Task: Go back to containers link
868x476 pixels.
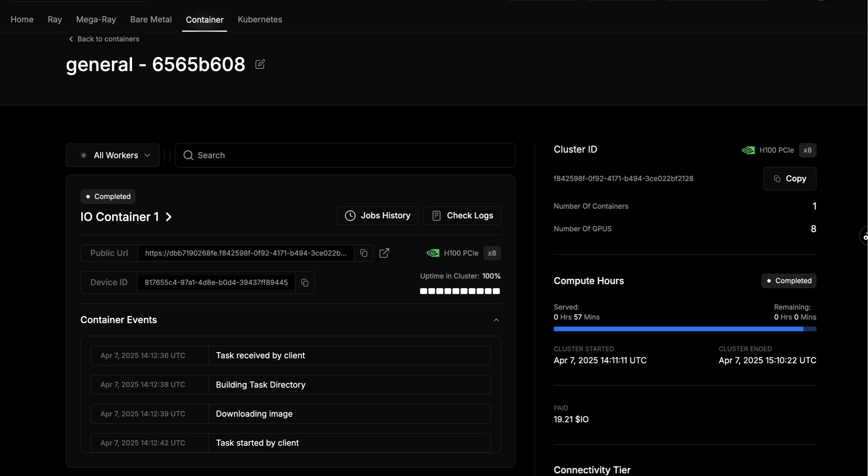Action: pos(104,39)
